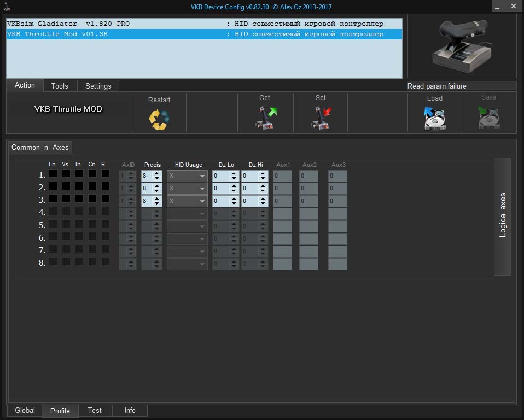Click the Set joystick icon
The height and width of the screenshot is (420, 524).
(x=321, y=118)
